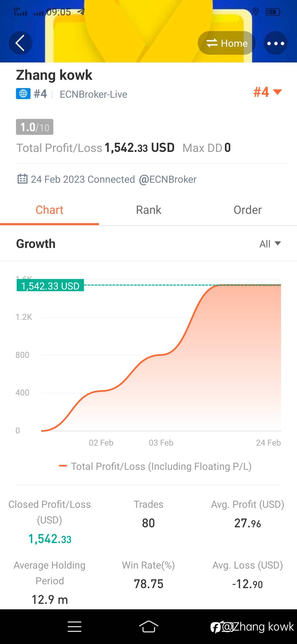Tap the ECNBroker-Live server label

pos(94,94)
